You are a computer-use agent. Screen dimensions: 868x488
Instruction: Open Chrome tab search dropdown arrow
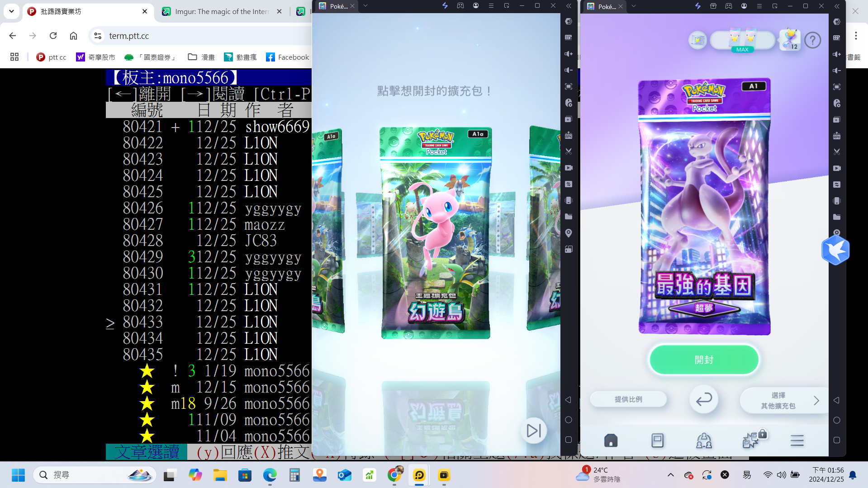click(11, 11)
